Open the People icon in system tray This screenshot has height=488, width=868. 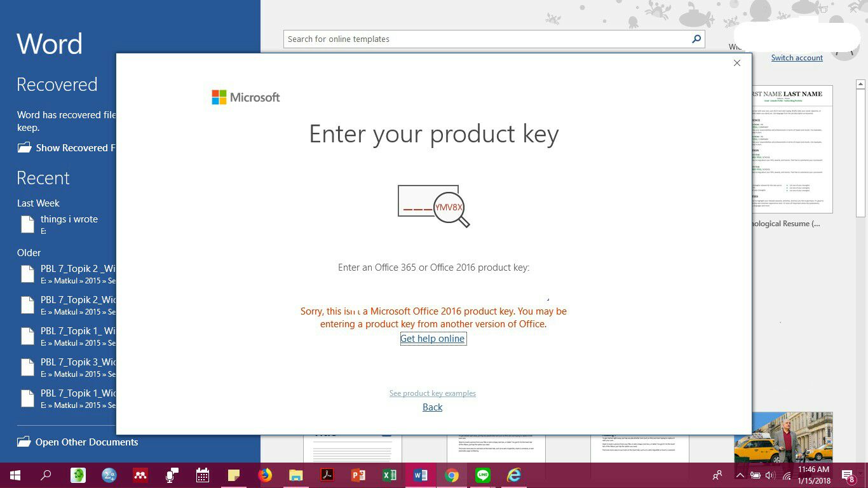717,475
